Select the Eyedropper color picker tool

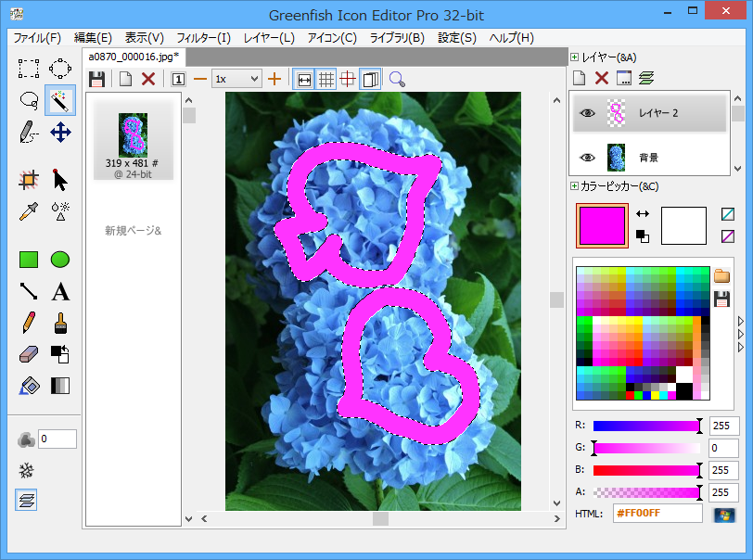(x=28, y=211)
